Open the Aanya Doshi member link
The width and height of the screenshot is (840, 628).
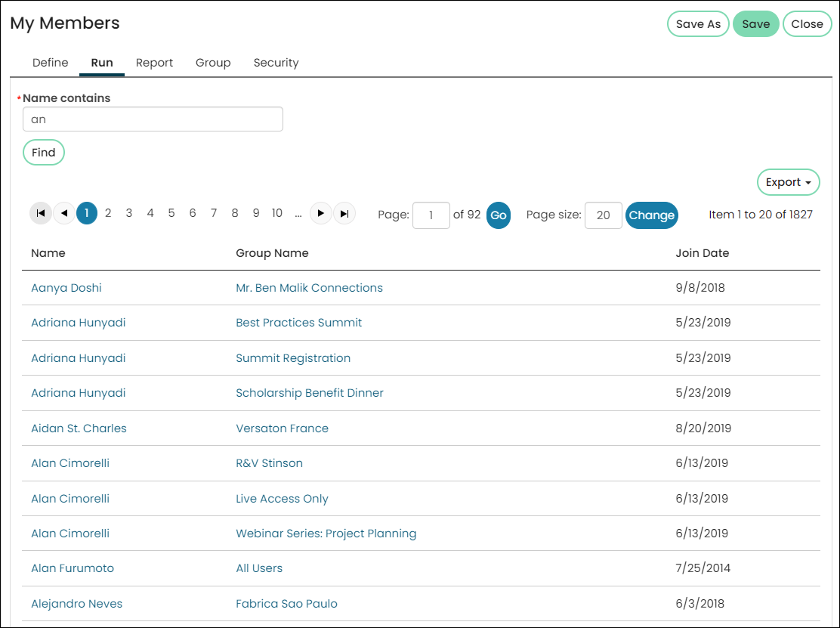pyautogui.click(x=66, y=288)
